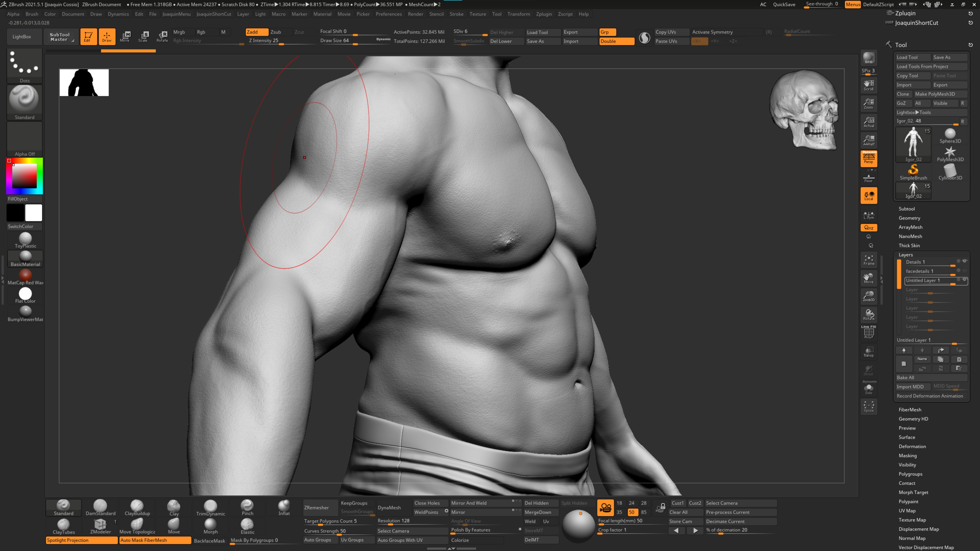Screen dimensions: 980x551
Task: Open the Zplugin menu
Action: pyautogui.click(x=544, y=14)
